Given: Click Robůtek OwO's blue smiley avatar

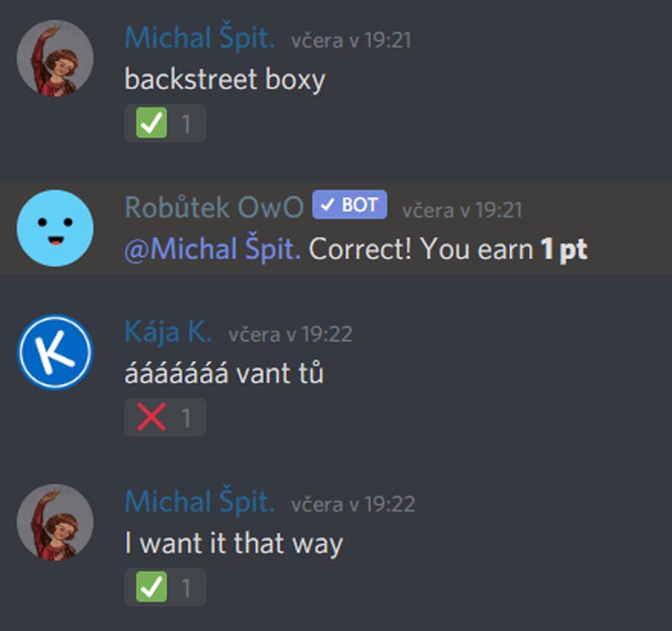Looking at the screenshot, I should click(x=55, y=228).
